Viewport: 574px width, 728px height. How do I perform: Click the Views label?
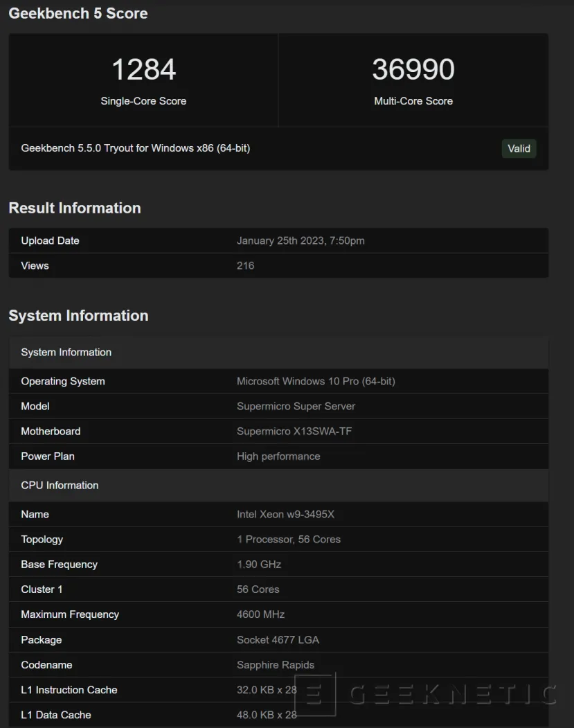(35, 265)
